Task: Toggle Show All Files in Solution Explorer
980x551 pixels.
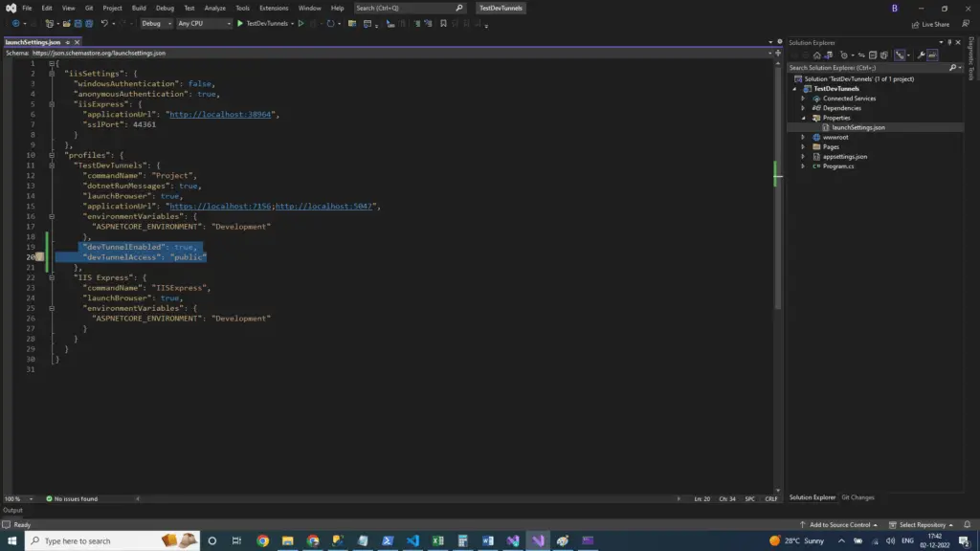Action: [883, 55]
